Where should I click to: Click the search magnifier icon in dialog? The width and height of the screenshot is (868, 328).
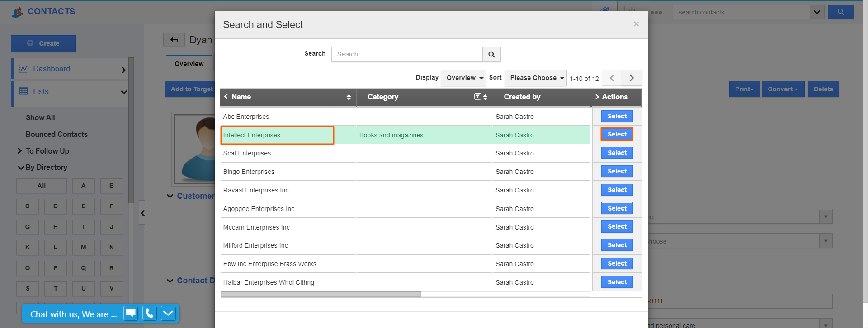[x=491, y=54]
